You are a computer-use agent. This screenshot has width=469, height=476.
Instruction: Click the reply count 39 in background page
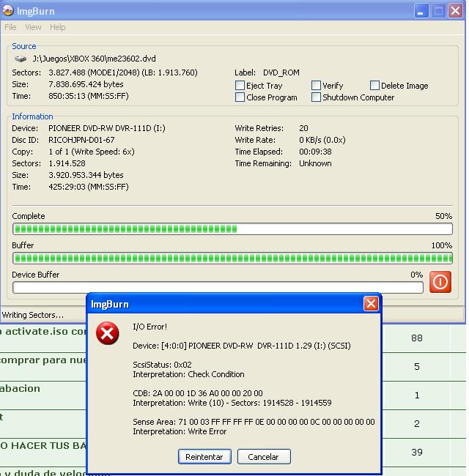417,453
